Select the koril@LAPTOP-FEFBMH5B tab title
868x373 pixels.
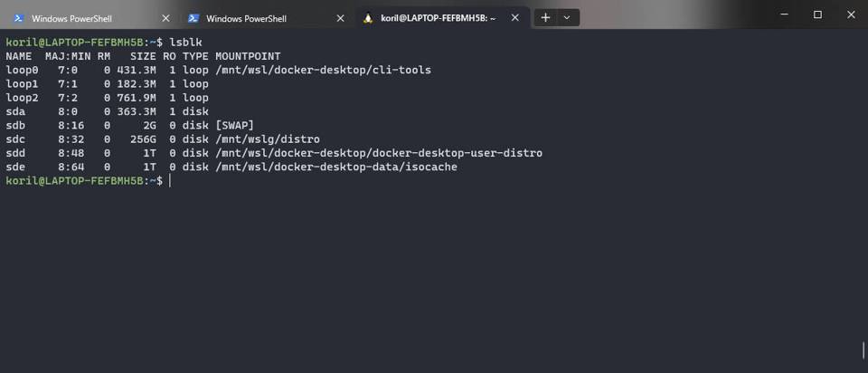438,18
